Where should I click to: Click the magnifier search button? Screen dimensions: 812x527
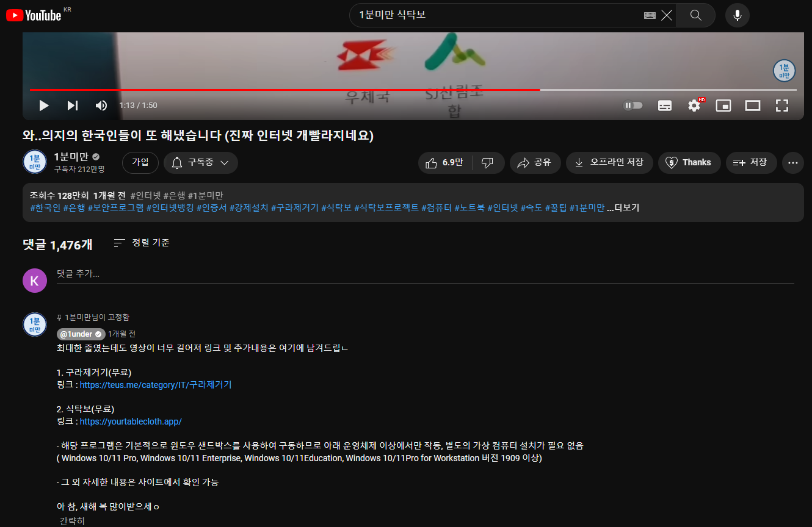pyautogui.click(x=695, y=15)
